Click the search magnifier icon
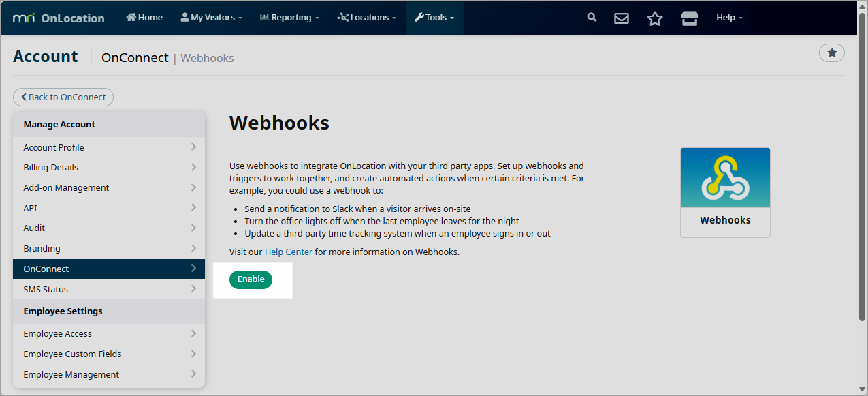Viewport: 868px width, 396px height. coord(592,18)
